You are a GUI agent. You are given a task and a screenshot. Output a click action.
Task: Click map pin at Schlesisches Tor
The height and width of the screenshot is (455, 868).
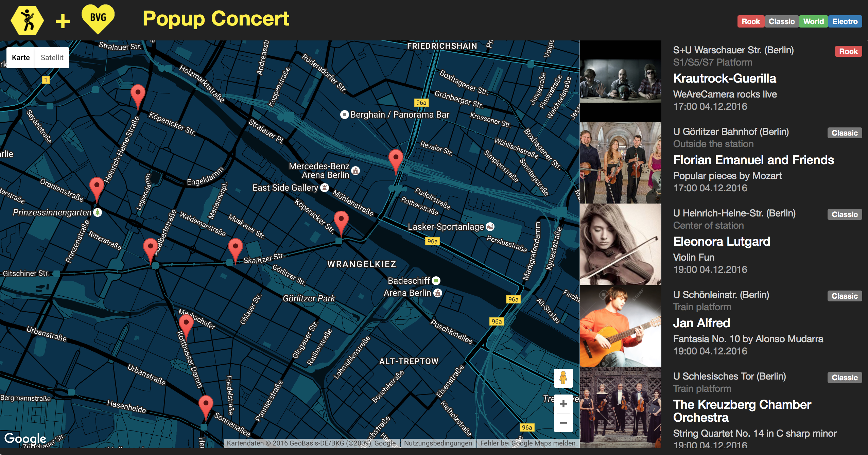341,221
